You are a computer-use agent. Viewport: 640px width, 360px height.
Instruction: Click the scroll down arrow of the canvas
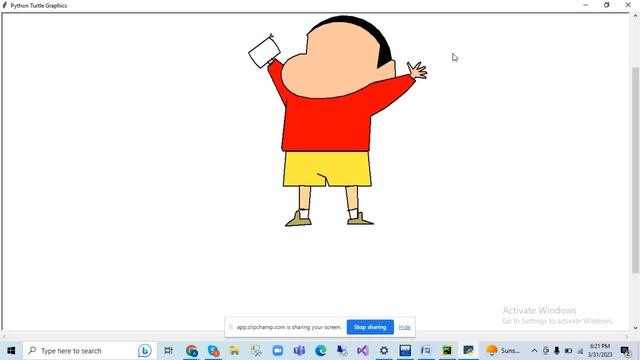point(635,328)
